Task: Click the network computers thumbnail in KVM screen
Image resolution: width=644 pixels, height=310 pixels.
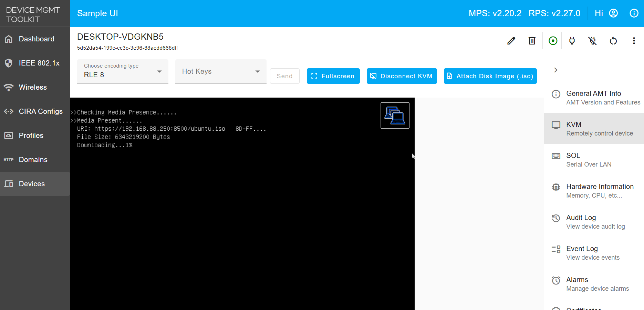Action: tap(395, 116)
